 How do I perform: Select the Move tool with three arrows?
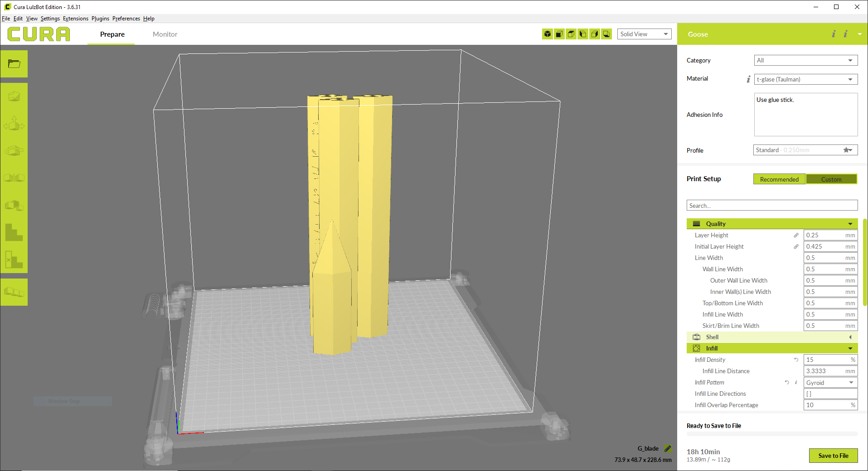pos(14,123)
